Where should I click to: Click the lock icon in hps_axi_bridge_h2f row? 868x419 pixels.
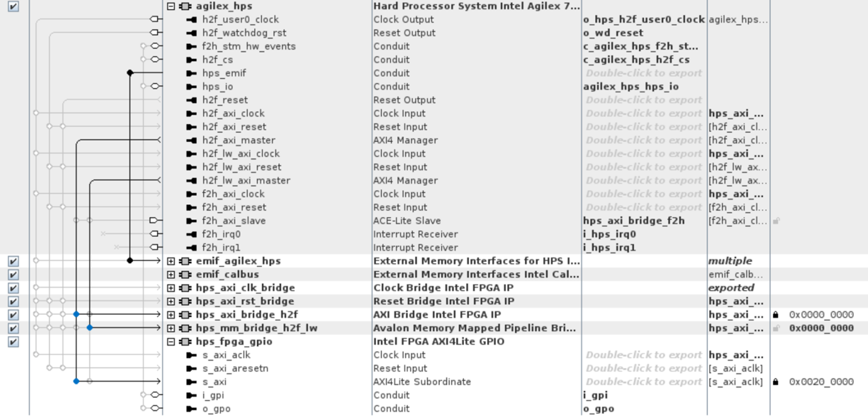pyautogui.click(x=776, y=315)
